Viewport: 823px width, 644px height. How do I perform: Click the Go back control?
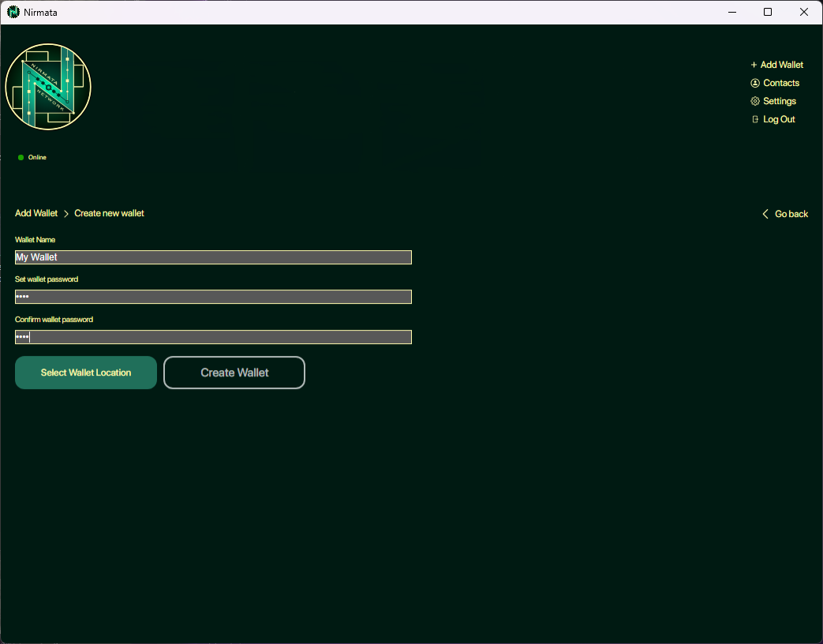(790, 213)
